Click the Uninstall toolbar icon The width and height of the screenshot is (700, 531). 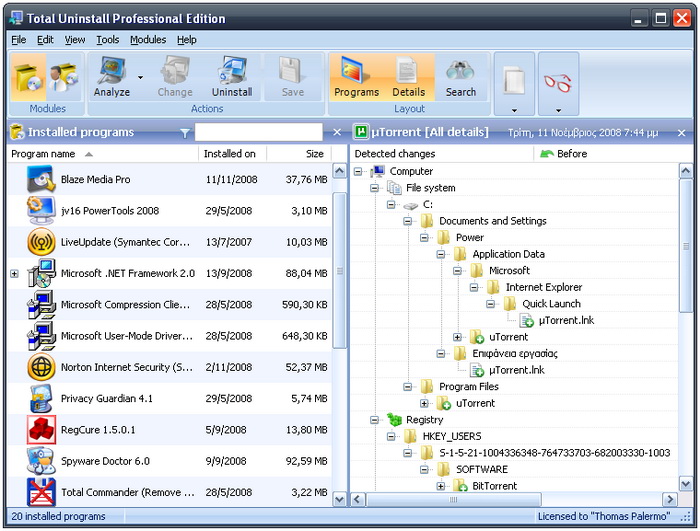(x=231, y=71)
